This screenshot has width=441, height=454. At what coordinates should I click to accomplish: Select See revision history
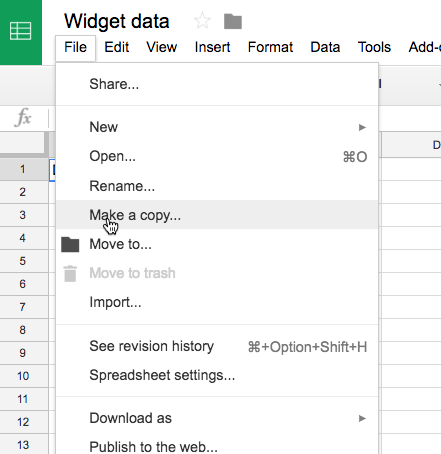tap(217, 346)
